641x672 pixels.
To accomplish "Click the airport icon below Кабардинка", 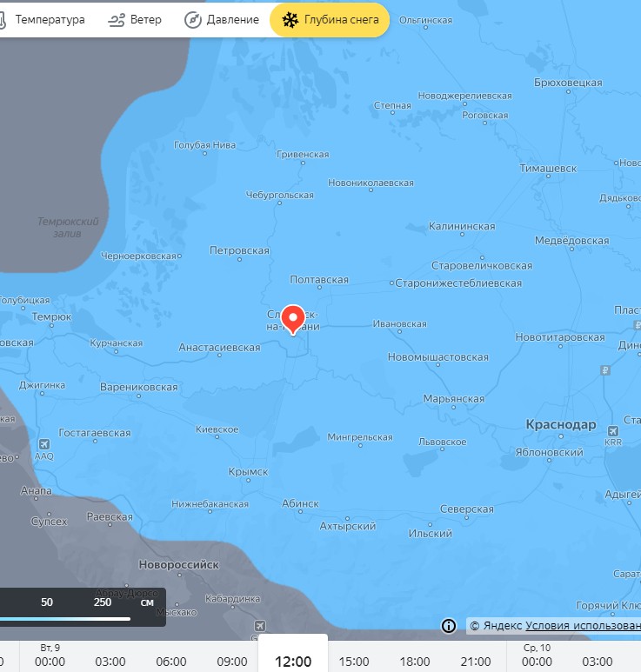I will tap(259, 626).
